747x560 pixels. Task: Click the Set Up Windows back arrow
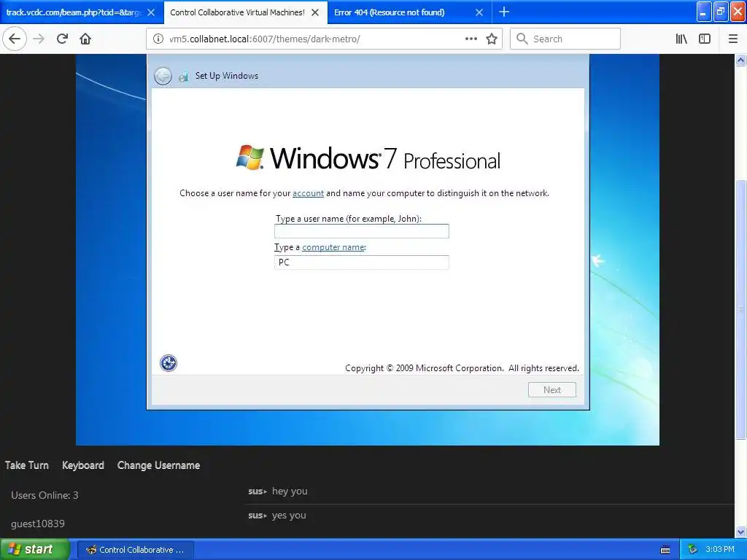click(163, 76)
